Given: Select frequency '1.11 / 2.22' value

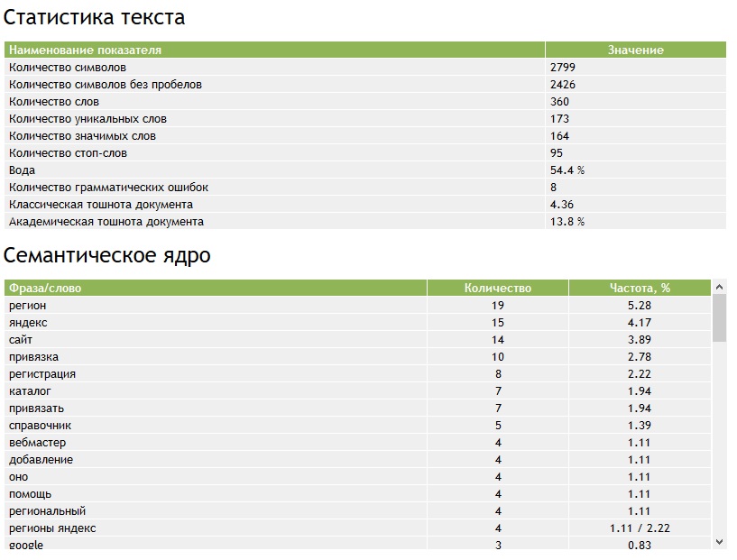Looking at the screenshot, I should tap(640, 528).
